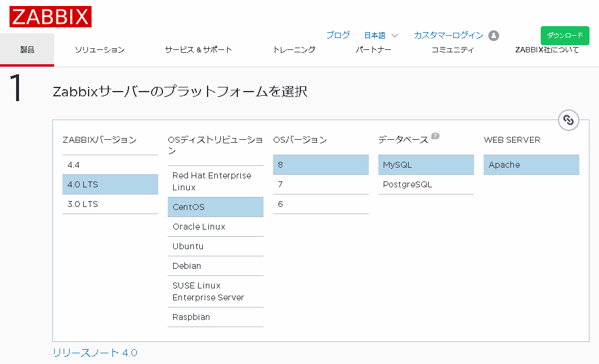The image size is (599, 364).
Task: Select Zabbix version 4.4
Action: point(111,165)
